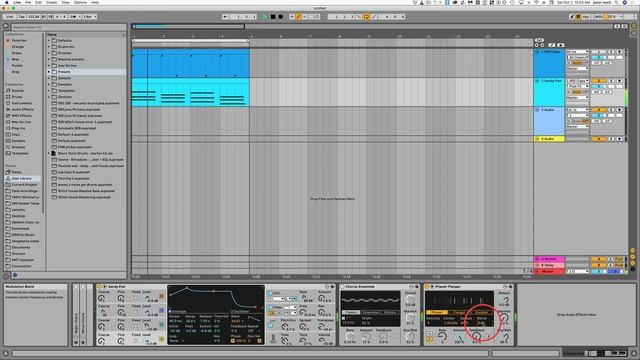Click the Arrangement Record button
Screen dimensions: 640x360
tap(280, 17)
